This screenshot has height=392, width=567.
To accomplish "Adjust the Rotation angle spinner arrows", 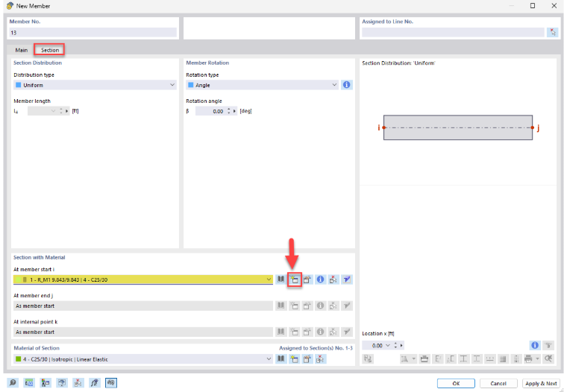I will click(x=228, y=111).
